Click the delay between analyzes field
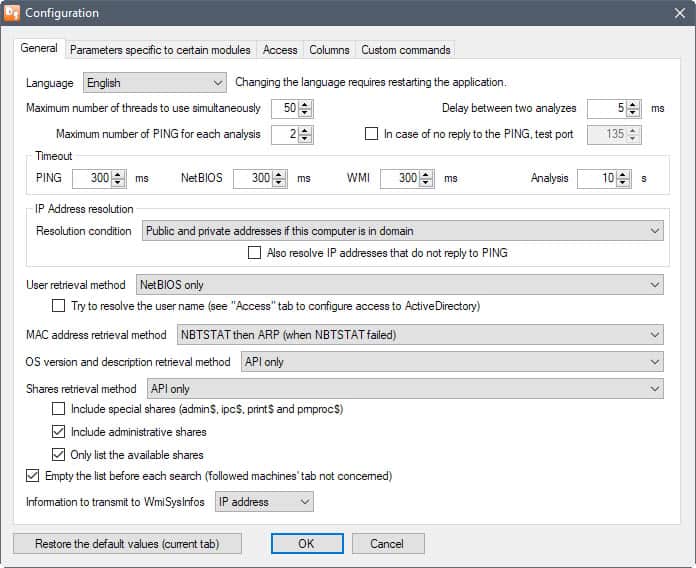This screenshot has width=696, height=568. 607,108
